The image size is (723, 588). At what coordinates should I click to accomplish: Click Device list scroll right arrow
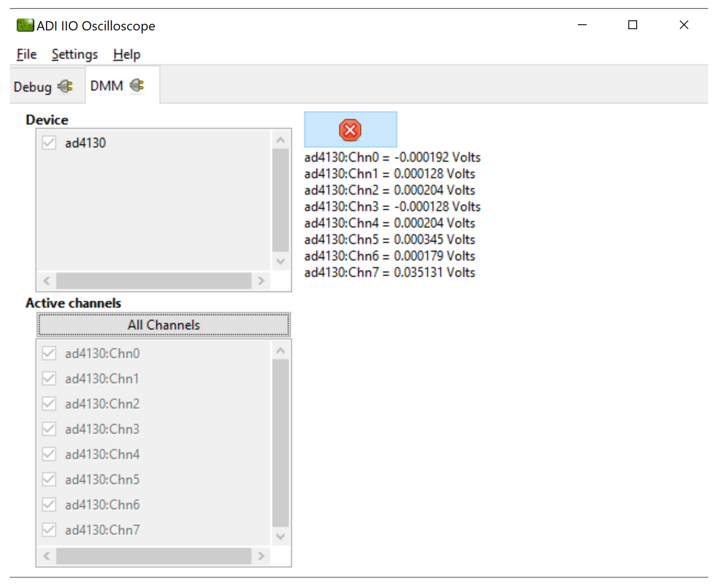(261, 280)
